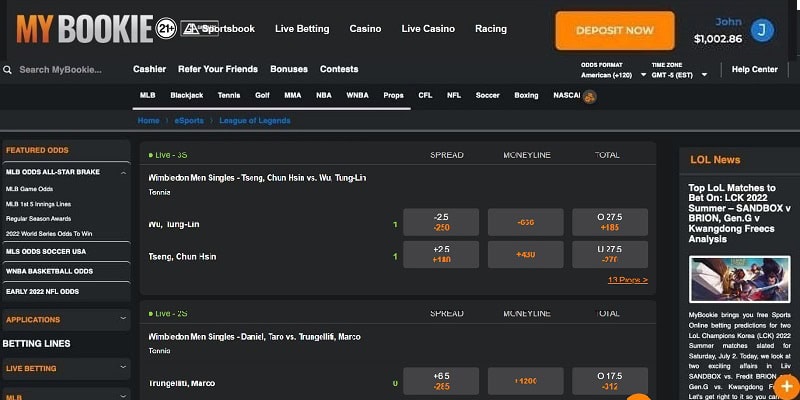This screenshot has width=800, height=400.
Task: Open MLS Odds Soccer USA
Action: click(x=46, y=252)
